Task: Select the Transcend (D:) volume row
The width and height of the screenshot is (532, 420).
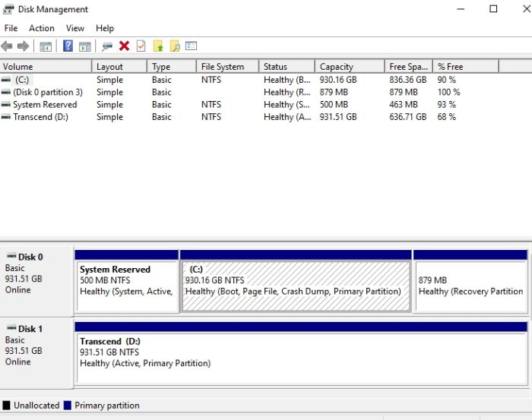Action: pos(41,117)
